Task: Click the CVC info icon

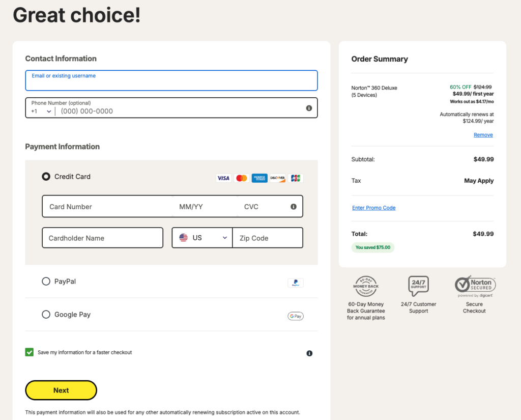Action: click(294, 207)
